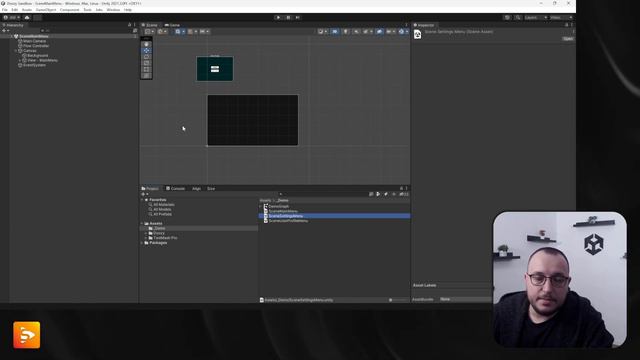Viewport: 640px width, 360px height.
Task: Open the File menu
Action: 5,10
